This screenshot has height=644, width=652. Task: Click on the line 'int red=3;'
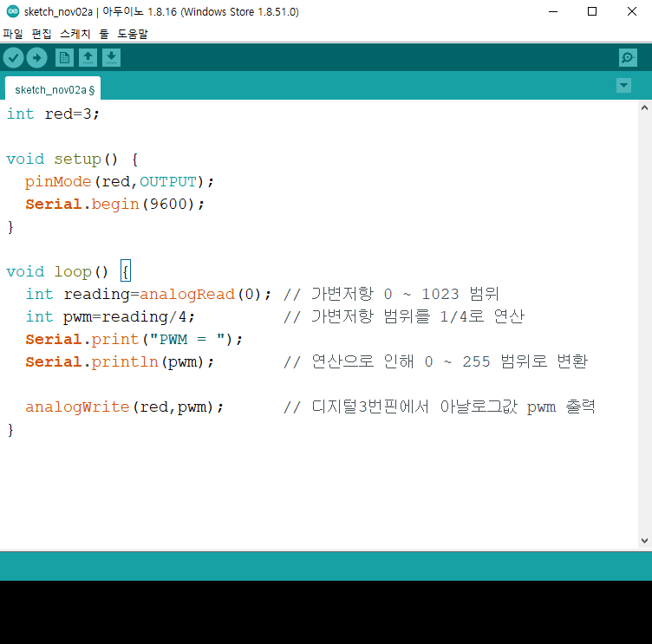tap(53, 114)
